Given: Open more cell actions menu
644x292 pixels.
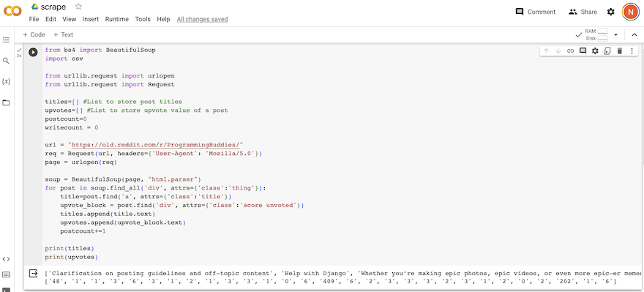Looking at the screenshot, I should [632, 51].
